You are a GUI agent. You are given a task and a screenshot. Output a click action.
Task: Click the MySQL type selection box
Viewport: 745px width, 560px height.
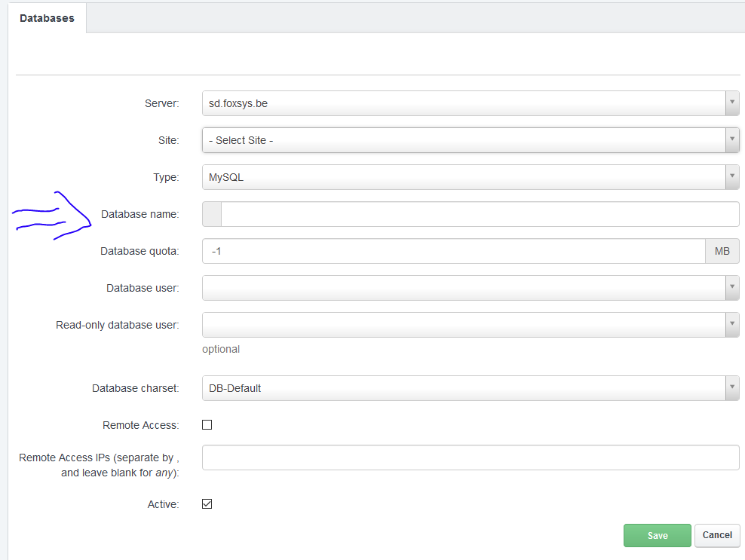[x=463, y=177]
